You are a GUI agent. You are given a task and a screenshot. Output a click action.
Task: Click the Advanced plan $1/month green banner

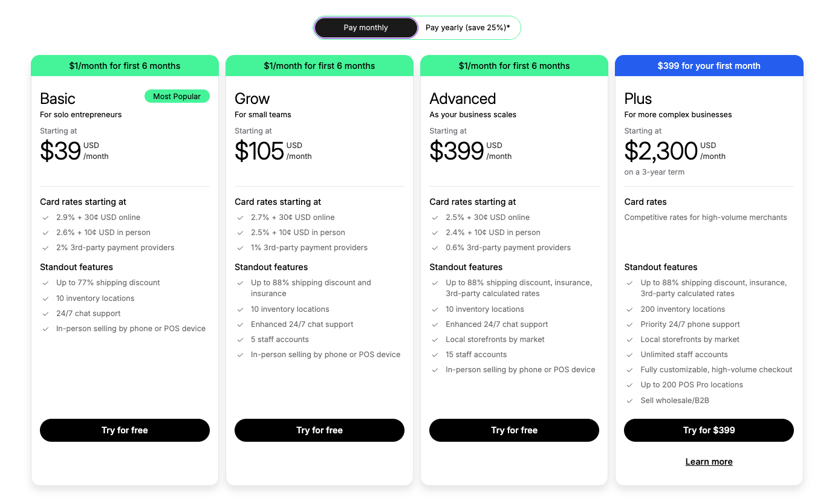click(514, 66)
